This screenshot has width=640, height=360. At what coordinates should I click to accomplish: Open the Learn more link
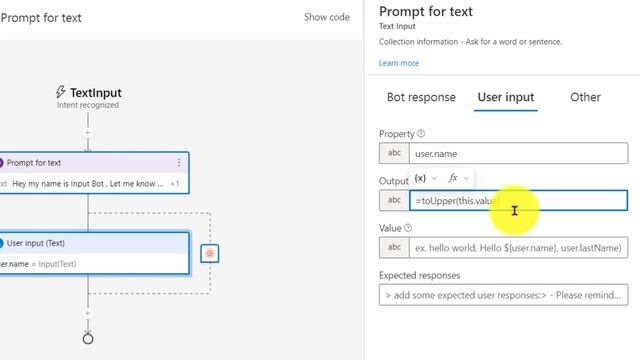tap(399, 63)
